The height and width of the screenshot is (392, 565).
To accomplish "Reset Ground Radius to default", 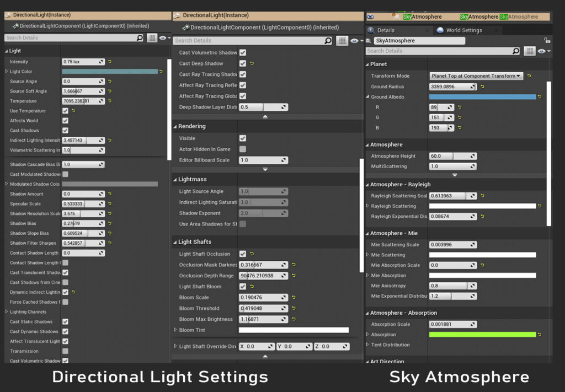I will click(482, 87).
